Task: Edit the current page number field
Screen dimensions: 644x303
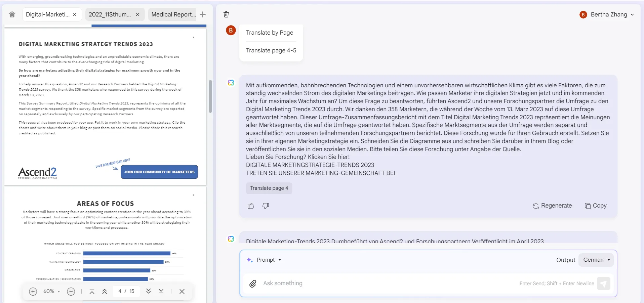Action: tap(120, 291)
